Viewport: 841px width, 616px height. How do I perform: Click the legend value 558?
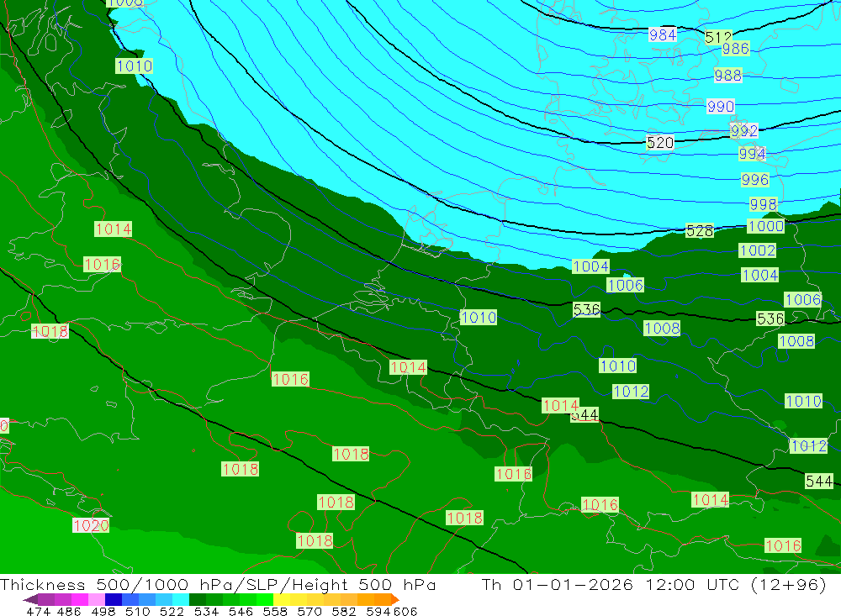coord(275,611)
